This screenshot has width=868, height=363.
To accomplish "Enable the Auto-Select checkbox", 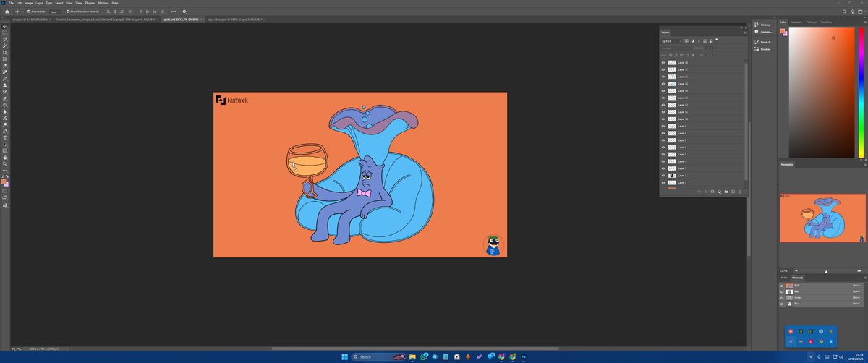I will pos(29,12).
